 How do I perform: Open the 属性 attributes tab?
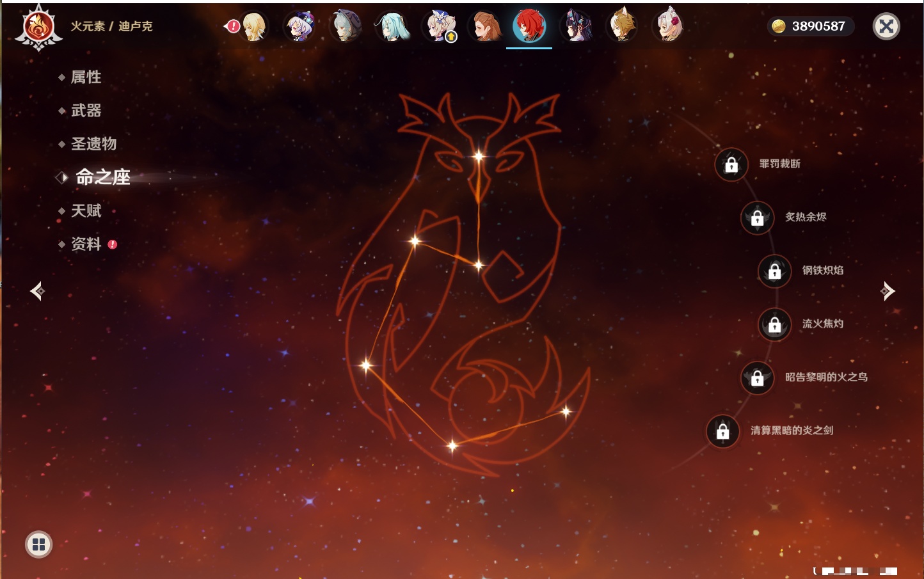tap(86, 77)
